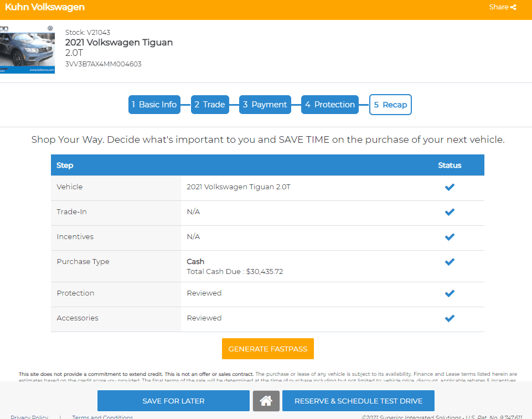Image resolution: width=532 pixels, height=419 pixels.
Task: Click Stock: V21043 label
Action: (x=87, y=32)
